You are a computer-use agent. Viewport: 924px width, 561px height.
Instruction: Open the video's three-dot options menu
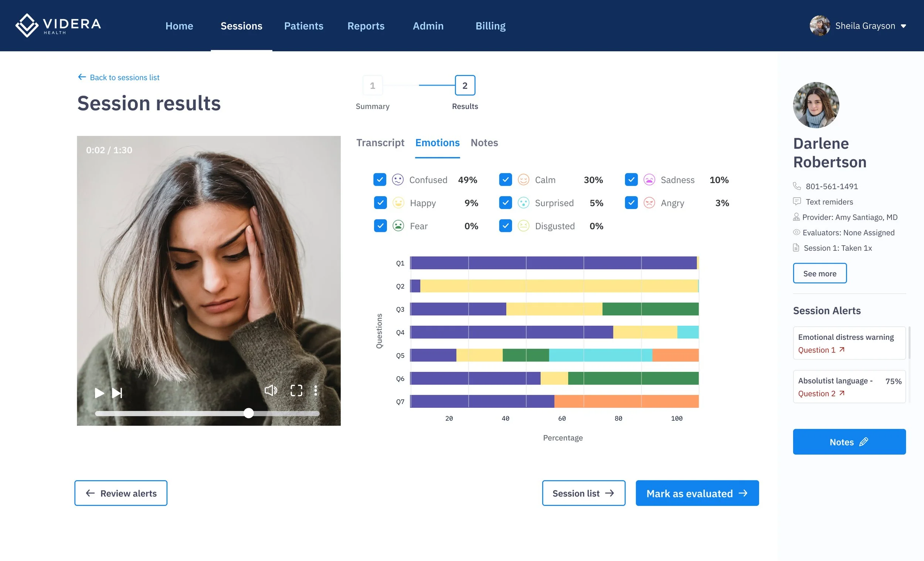click(316, 390)
